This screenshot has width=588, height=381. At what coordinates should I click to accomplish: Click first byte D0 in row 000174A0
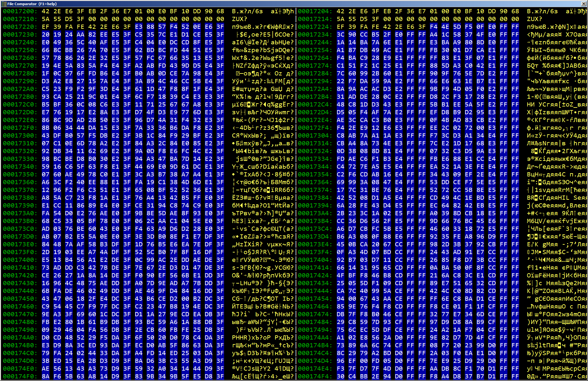(46, 338)
